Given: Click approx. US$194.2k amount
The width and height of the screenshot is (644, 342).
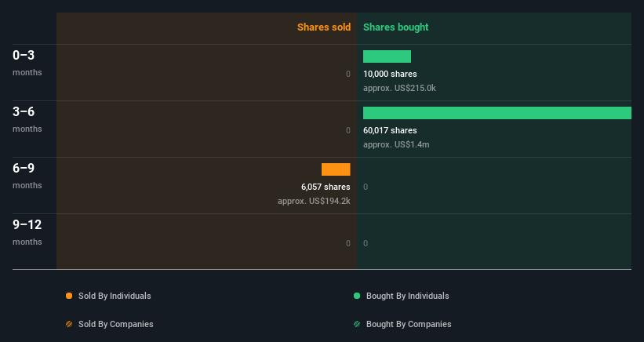Looking at the screenshot, I should coord(314,201).
